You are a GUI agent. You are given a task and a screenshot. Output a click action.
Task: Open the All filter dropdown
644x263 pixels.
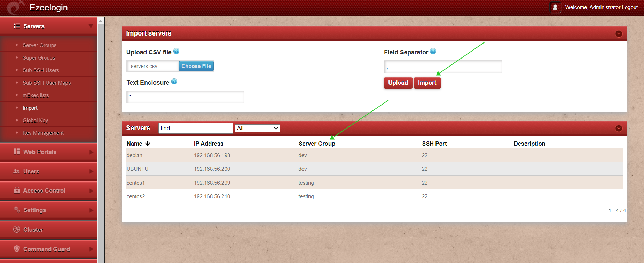click(258, 128)
